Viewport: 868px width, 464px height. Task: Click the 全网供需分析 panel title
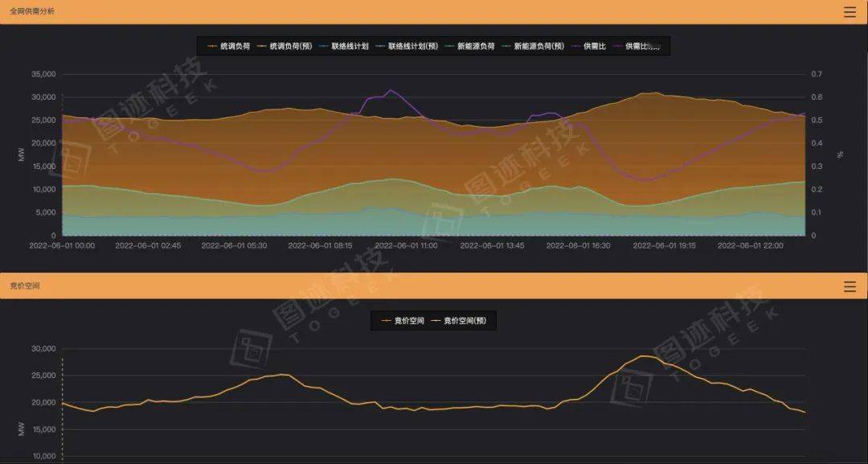[x=32, y=11]
